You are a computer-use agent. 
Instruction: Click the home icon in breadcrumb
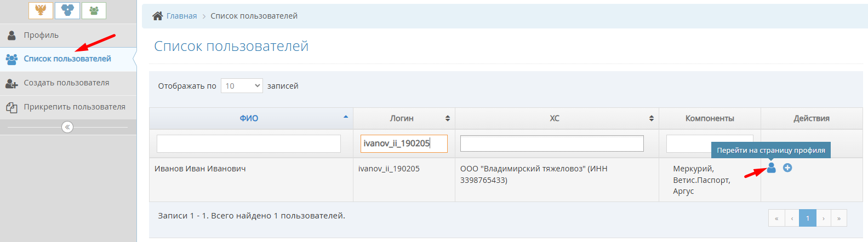click(157, 16)
